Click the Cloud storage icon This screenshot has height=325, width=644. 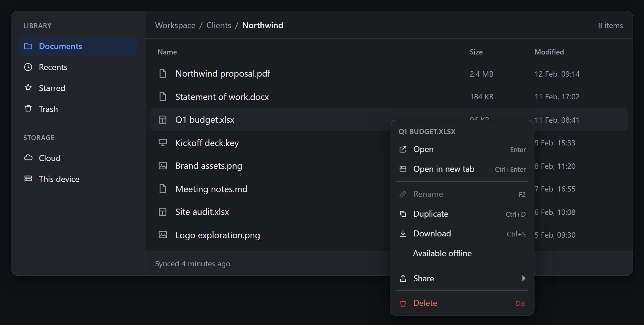pos(28,158)
